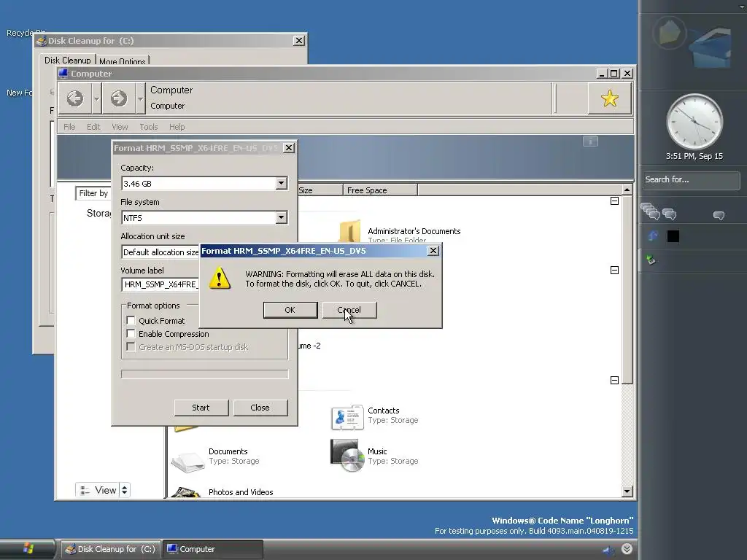Click the yellow warning icon in dialog
747x560 pixels.
pyautogui.click(x=220, y=278)
